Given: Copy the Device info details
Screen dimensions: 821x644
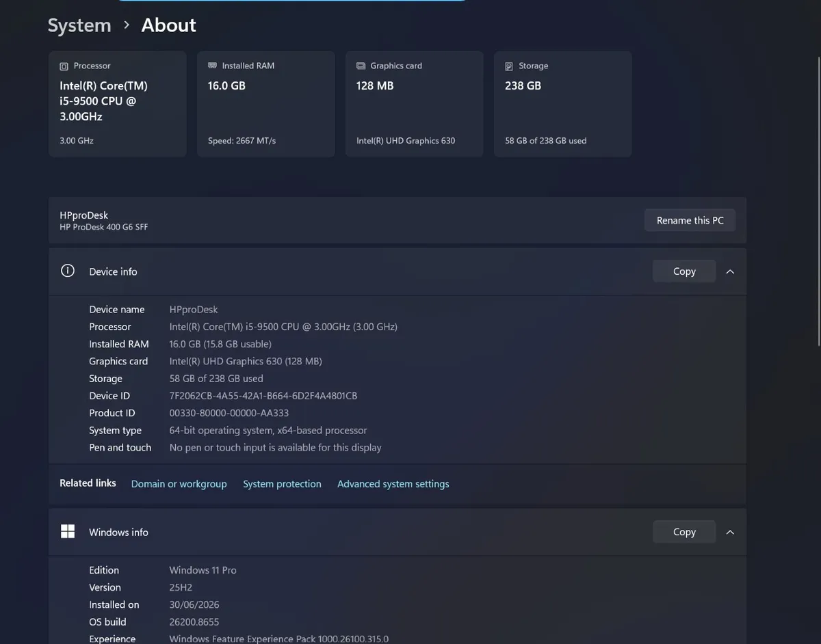Looking at the screenshot, I should pos(684,271).
